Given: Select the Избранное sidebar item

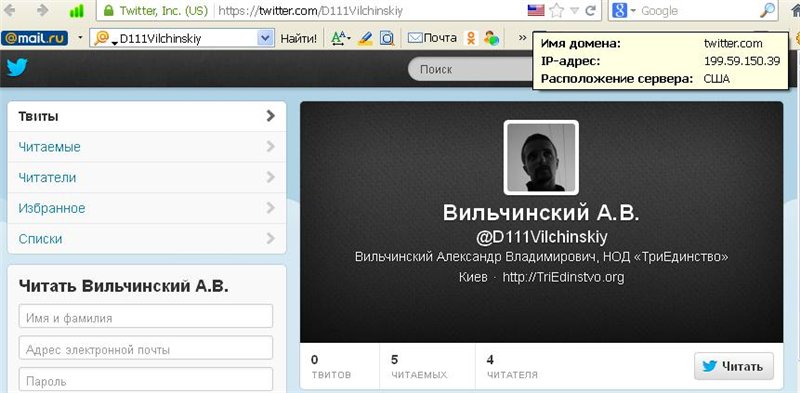Looking at the screenshot, I should pos(147,208).
